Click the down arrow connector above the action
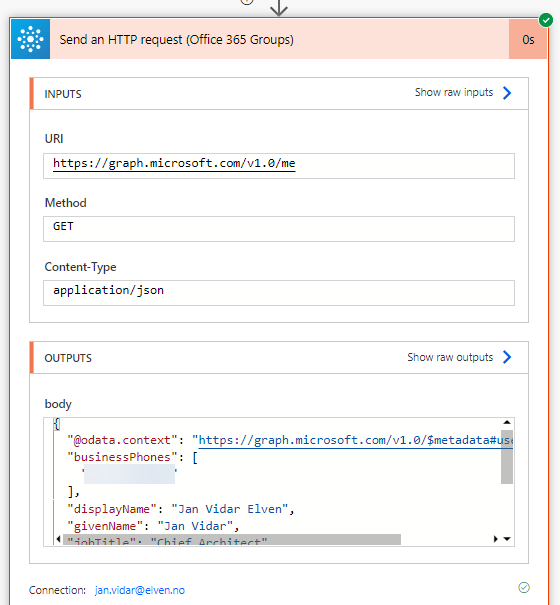The width and height of the screenshot is (560, 605). coord(279,8)
